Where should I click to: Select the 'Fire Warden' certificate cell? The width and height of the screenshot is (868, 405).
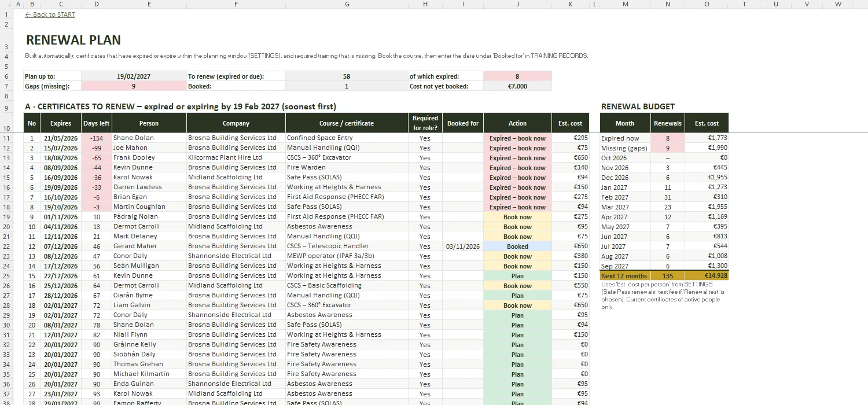347,167
